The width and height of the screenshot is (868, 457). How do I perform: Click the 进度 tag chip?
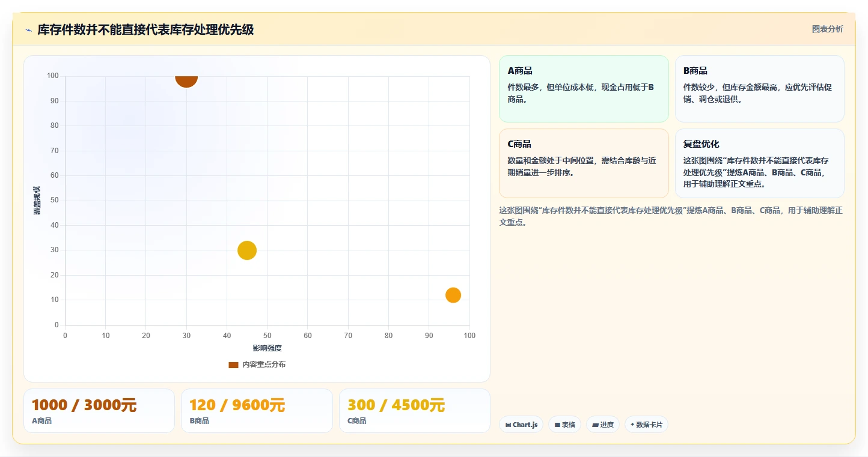point(603,425)
